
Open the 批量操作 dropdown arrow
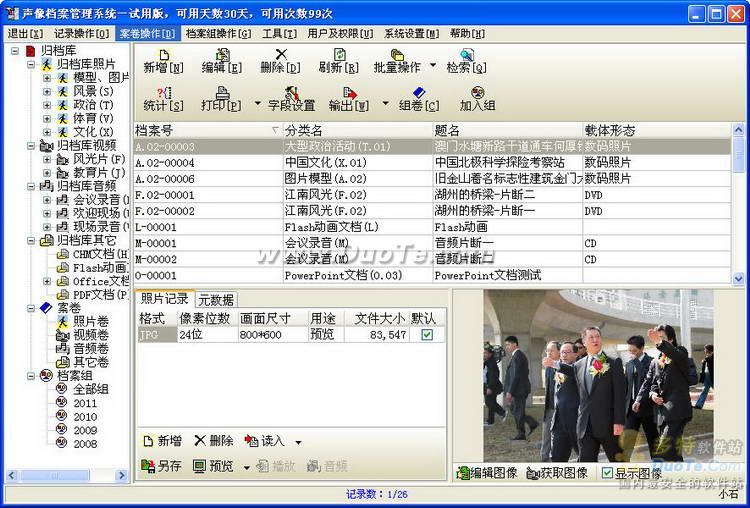point(433,65)
